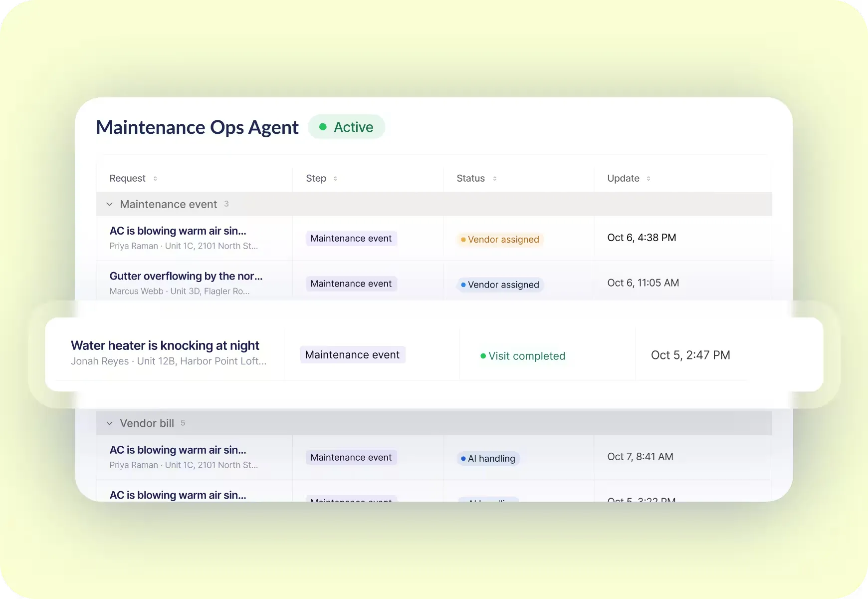Click the blue Vendor assigned status tag

point(500,285)
